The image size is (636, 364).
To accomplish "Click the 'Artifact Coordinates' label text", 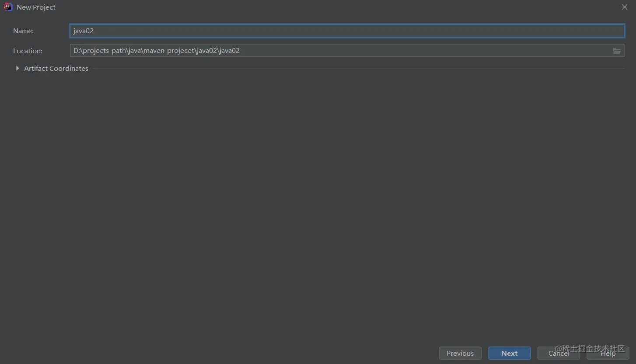I will coord(56,68).
